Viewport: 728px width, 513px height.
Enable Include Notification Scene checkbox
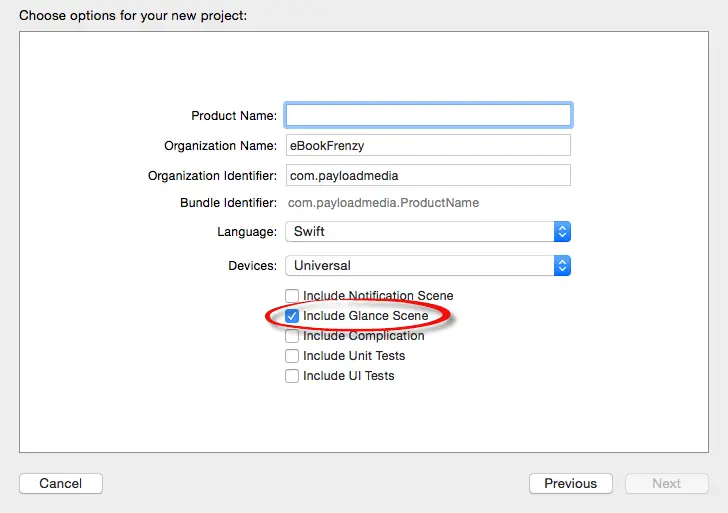point(292,296)
